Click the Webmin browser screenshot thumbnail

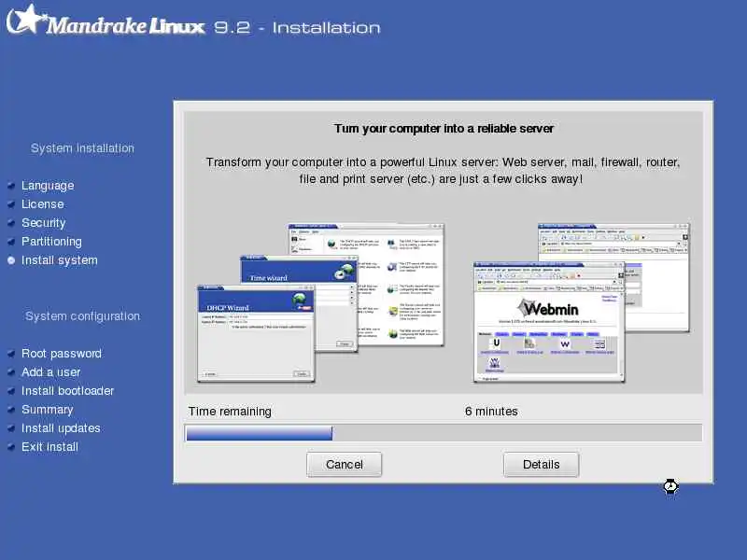[x=549, y=322]
